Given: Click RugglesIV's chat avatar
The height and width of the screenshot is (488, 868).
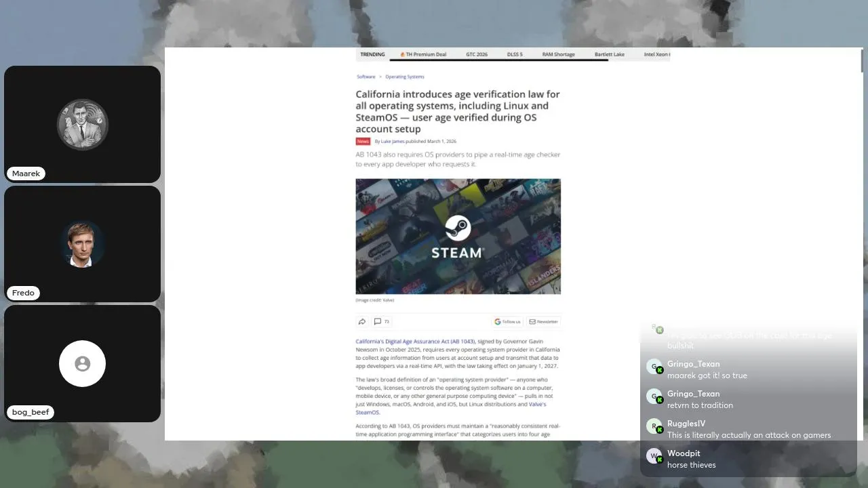Looking at the screenshot, I should (654, 426).
